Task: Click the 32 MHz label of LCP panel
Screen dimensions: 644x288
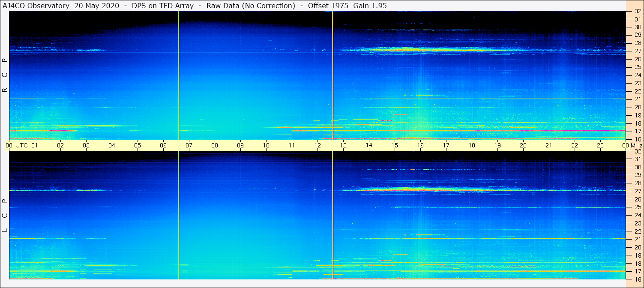Action: click(x=637, y=151)
